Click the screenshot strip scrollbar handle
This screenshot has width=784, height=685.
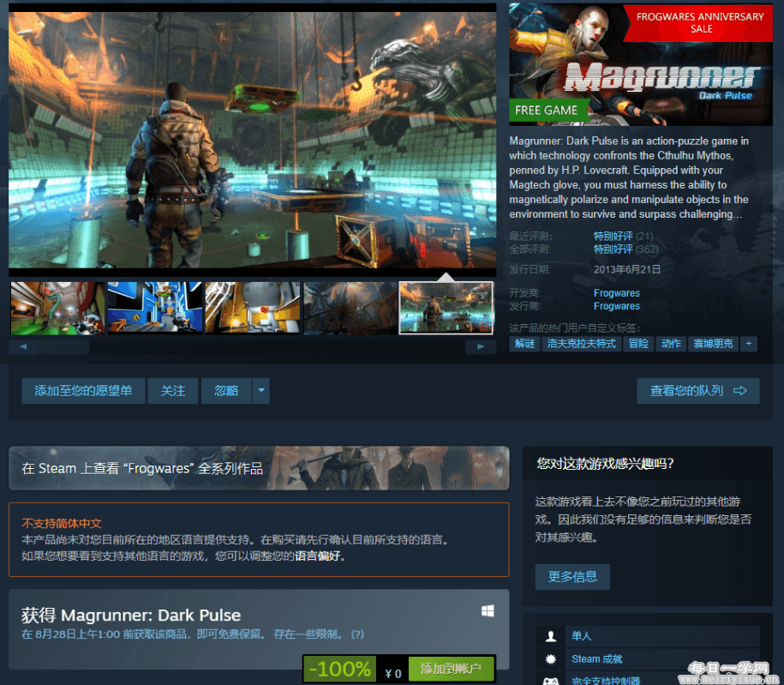65,346
